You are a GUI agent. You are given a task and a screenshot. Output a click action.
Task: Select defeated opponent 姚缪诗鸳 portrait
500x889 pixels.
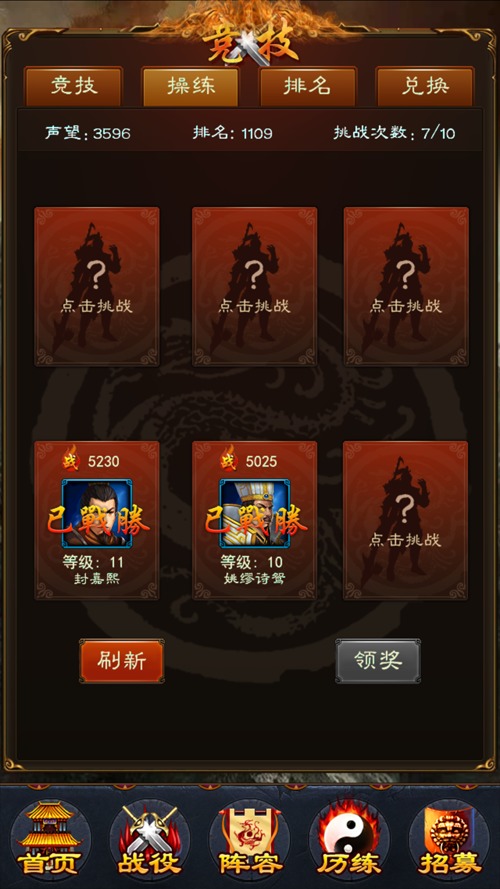pos(255,514)
